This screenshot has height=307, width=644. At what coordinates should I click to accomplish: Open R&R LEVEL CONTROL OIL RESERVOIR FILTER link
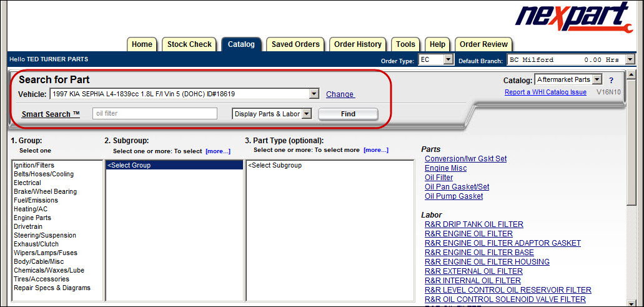point(508,290)
